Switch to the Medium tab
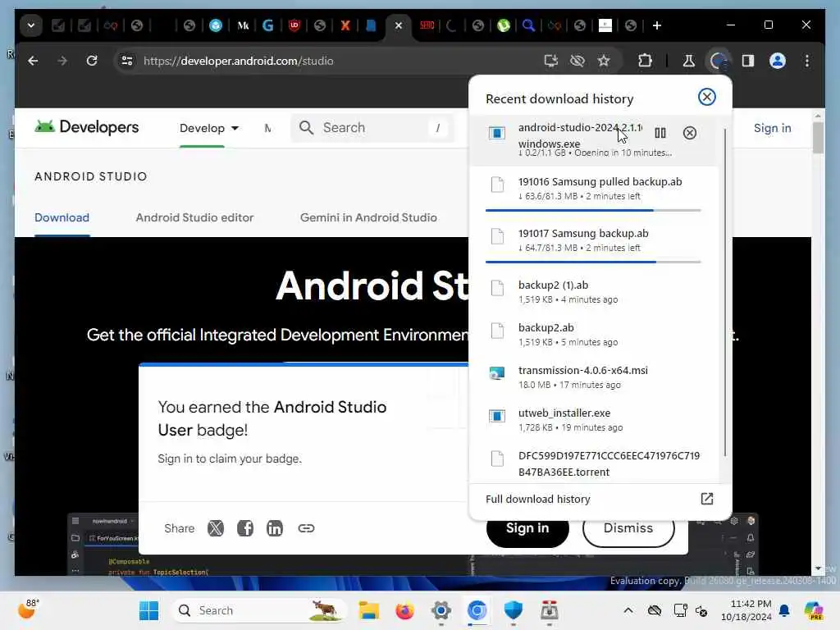Screen dimensions: 840x630 pyautogui.click(x=243, y=25)
